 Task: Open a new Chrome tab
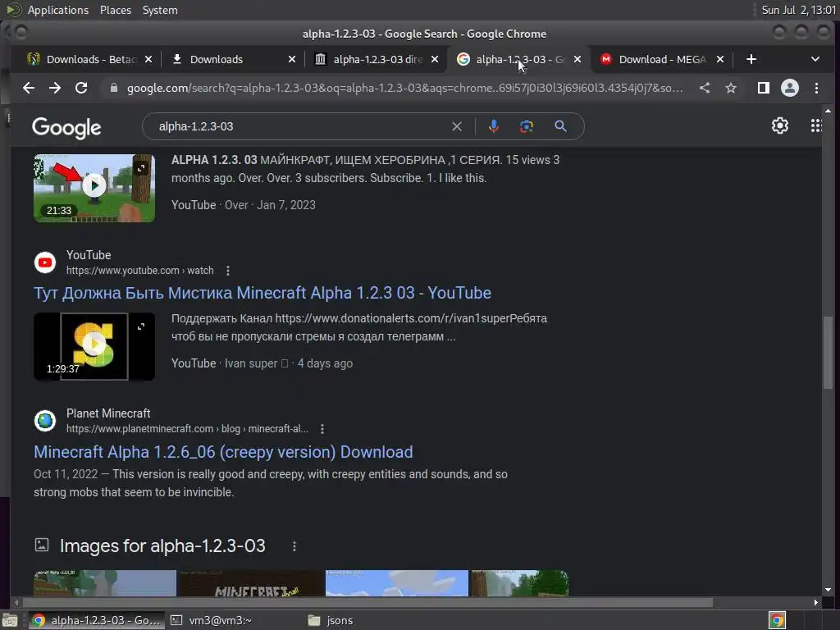(751, 59)
